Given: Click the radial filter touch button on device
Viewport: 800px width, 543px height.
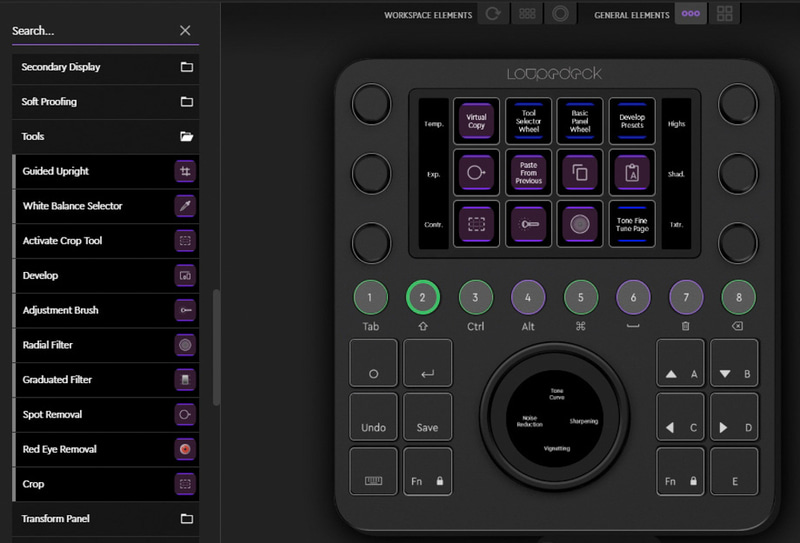Looking at the screenshot, I should (580, 224).
